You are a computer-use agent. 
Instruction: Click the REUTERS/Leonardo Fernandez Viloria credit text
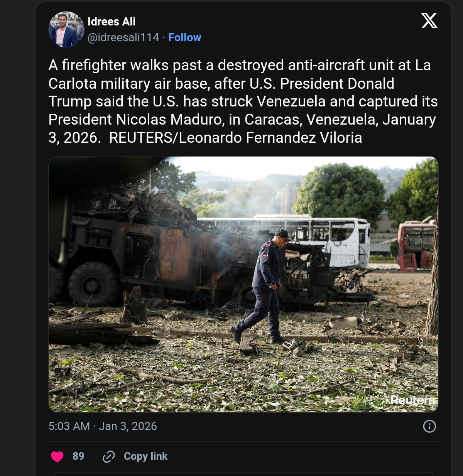235,138
